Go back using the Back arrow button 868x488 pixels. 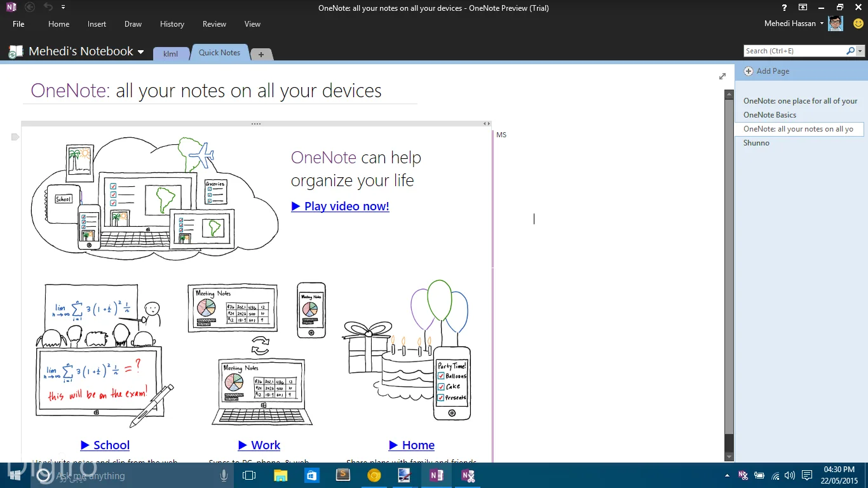click(30, 8)
